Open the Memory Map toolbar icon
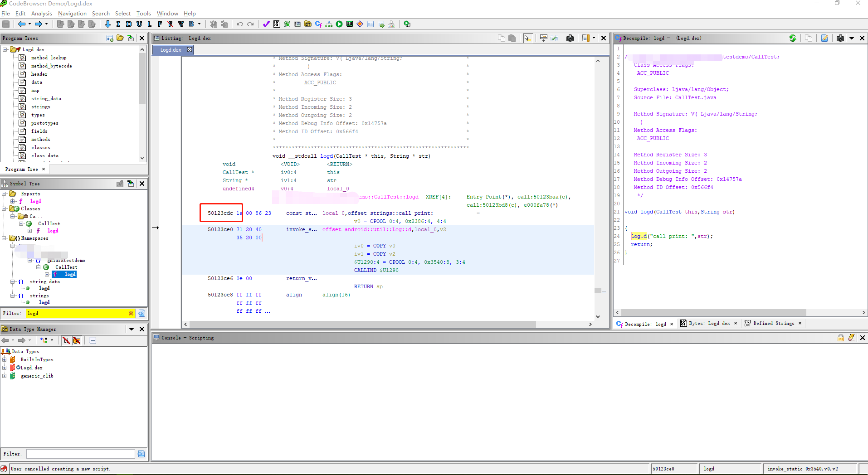This screenshot has width=868, height=475. [x=350, y=24]
